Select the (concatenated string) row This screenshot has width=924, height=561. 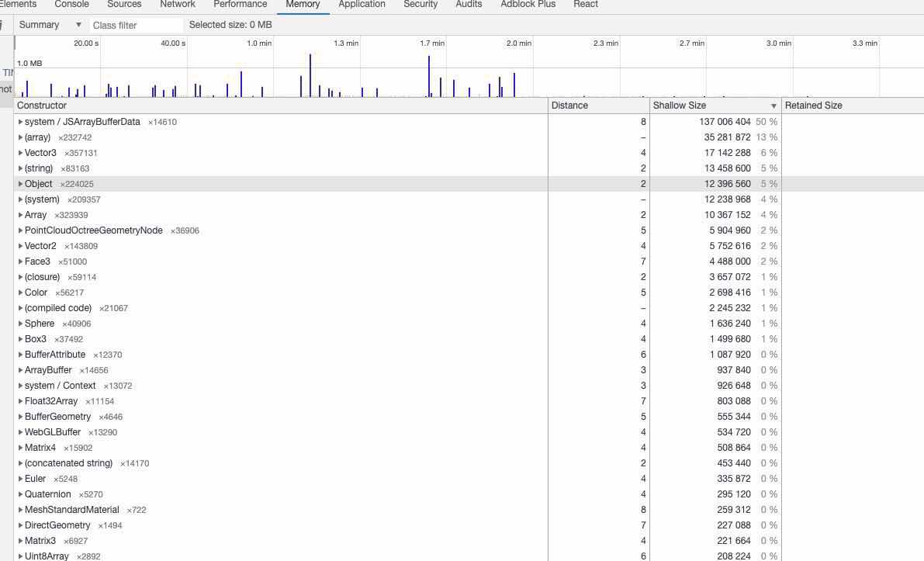pyautogui.click(x=469, y=463)
